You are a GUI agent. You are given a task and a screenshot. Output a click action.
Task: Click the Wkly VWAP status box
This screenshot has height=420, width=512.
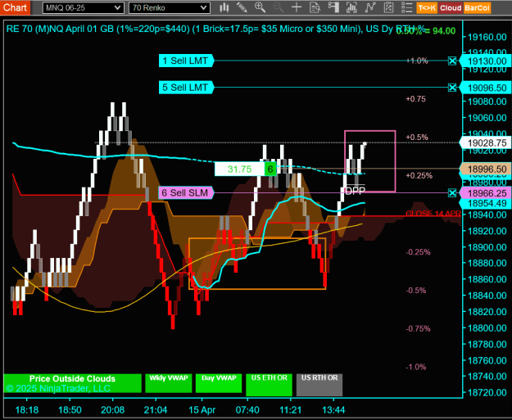pos(169,383)
